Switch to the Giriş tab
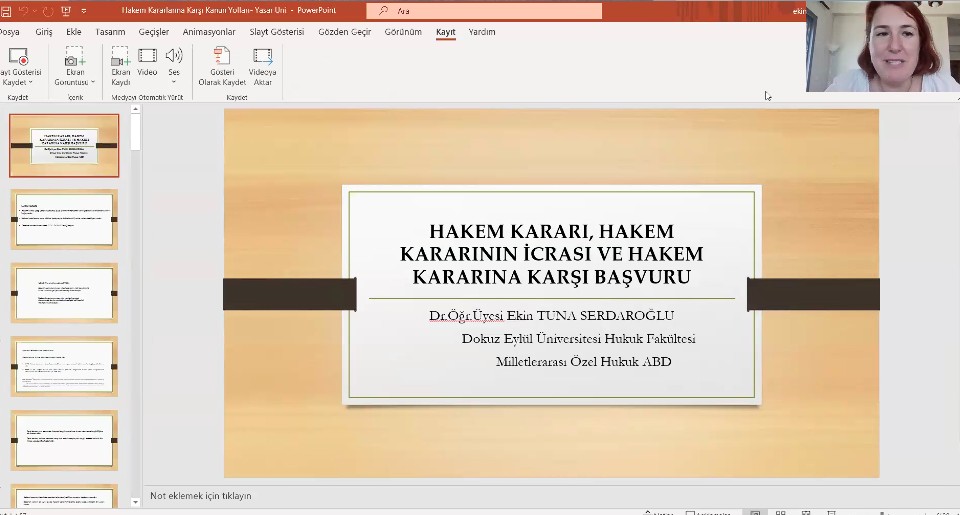Image resolution: width=960 pixels, height=515 pixels. [43, 32]
